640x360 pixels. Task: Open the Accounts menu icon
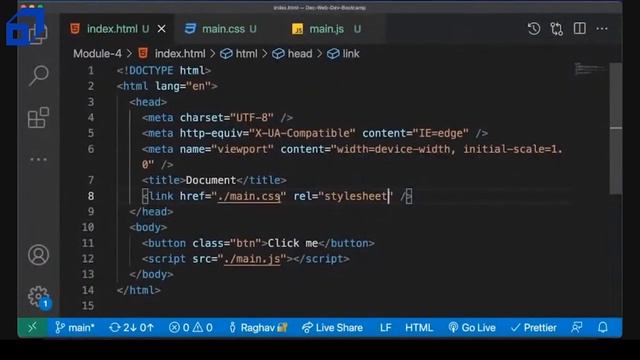(38, 255)
